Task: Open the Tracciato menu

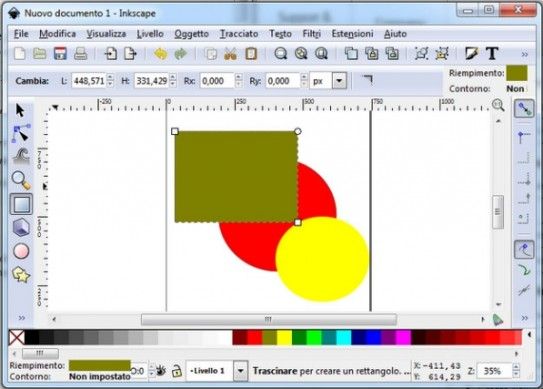Action: [239, 34]
